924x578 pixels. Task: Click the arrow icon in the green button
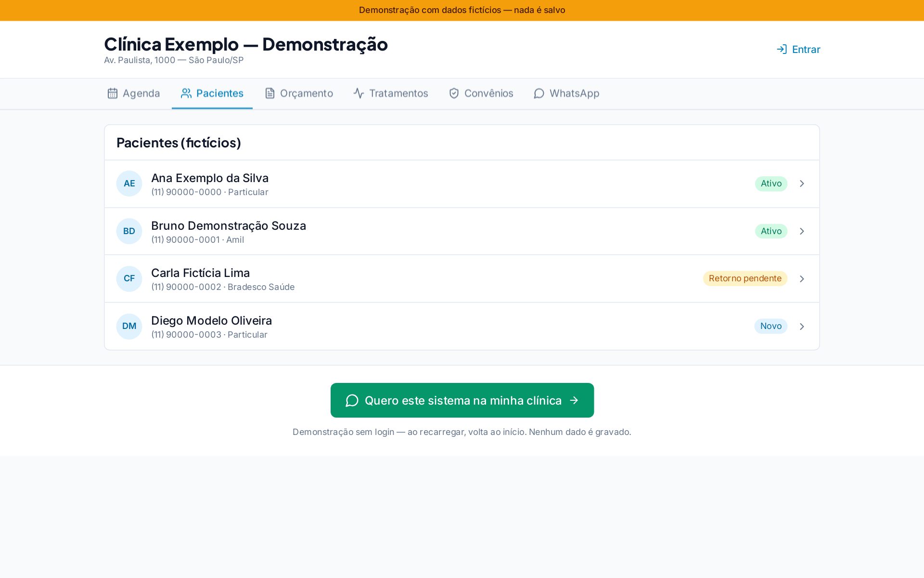coord(574,400)
